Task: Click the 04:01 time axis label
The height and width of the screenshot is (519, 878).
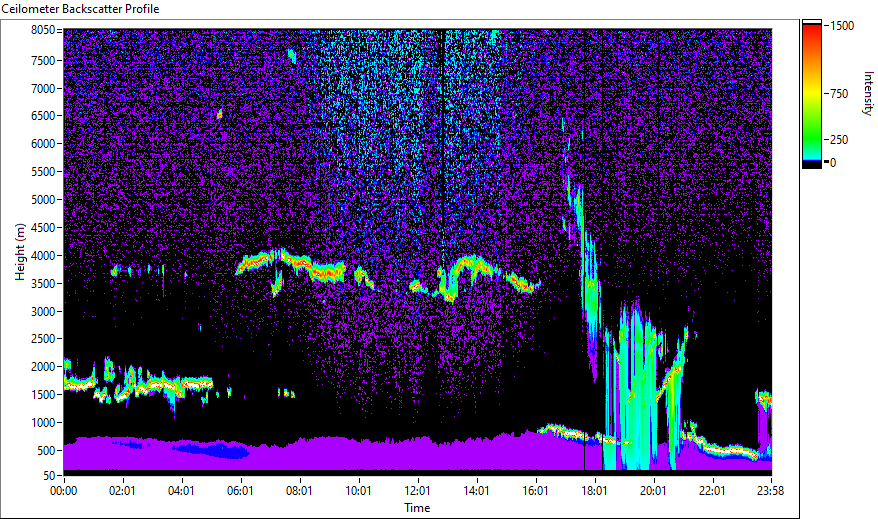Action: (181, 491)
